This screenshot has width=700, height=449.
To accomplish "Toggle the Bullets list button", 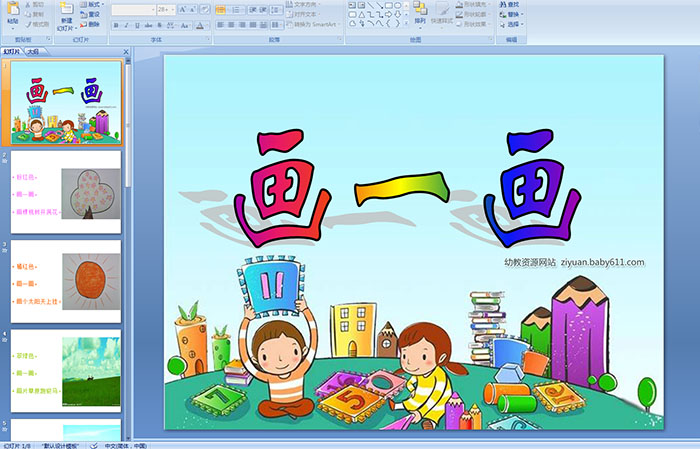I will 221,10.
